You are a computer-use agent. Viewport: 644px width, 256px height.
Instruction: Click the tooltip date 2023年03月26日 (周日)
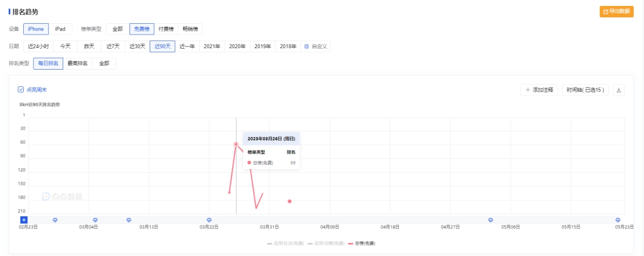tap(271, 139)
